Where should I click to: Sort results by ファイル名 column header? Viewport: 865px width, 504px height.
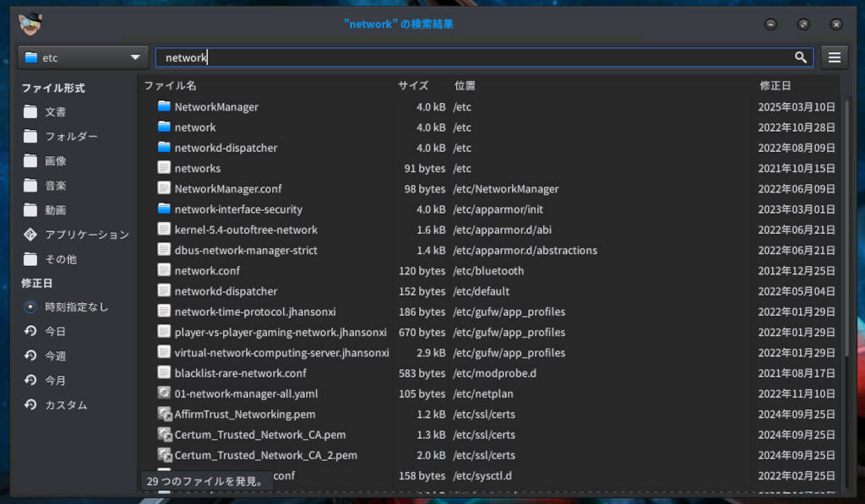pyautogui.click(x=170, y=86)
